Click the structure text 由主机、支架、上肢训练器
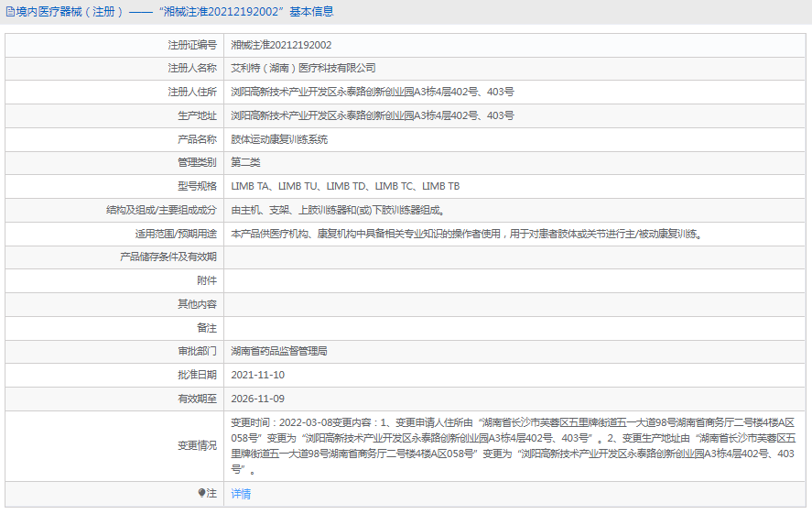 point(338,210)
